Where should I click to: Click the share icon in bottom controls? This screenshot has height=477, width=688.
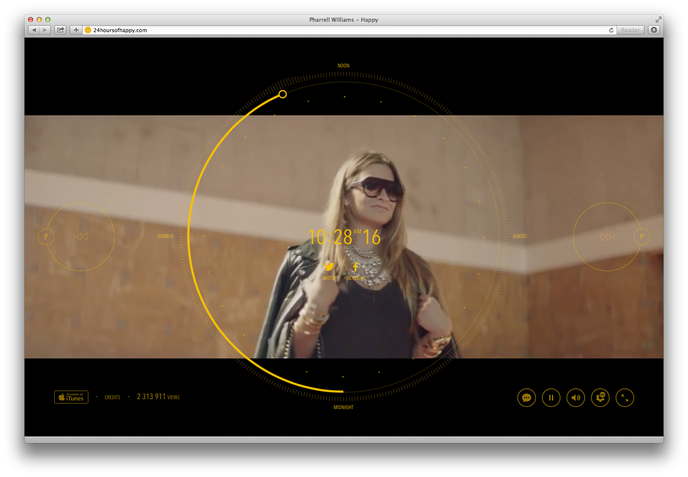coord(600,398)
